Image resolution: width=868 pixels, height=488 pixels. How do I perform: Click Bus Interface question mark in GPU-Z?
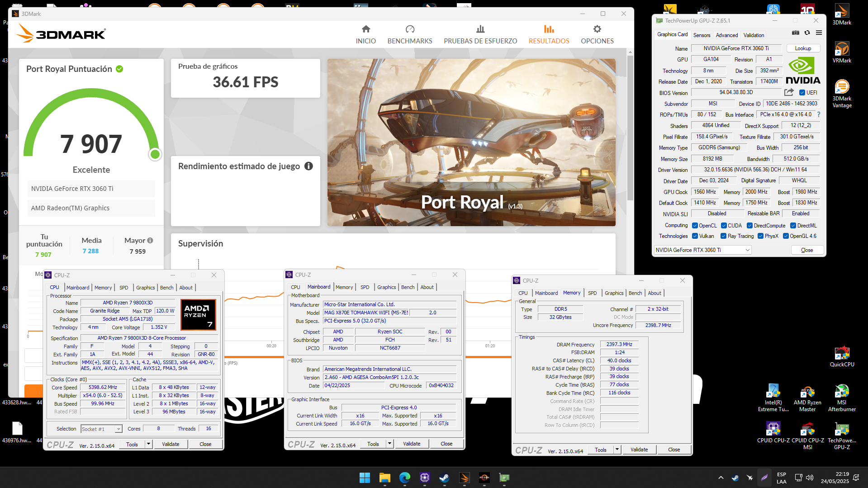coord(819,114)
